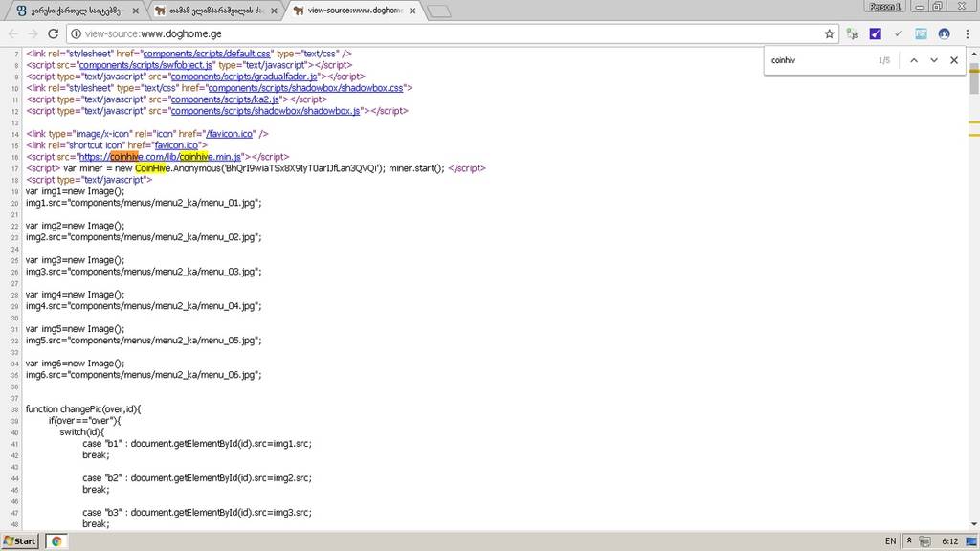Screen dimensions: 980x551
Task: Grab the vertical scrollbar thumb
Action: (x=974, y=77)
